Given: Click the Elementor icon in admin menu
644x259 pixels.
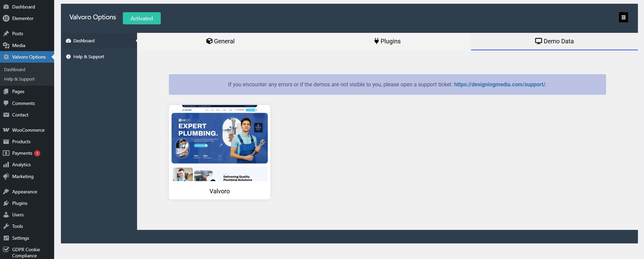Looking at the screenshot, I should [x=6, y=18].
